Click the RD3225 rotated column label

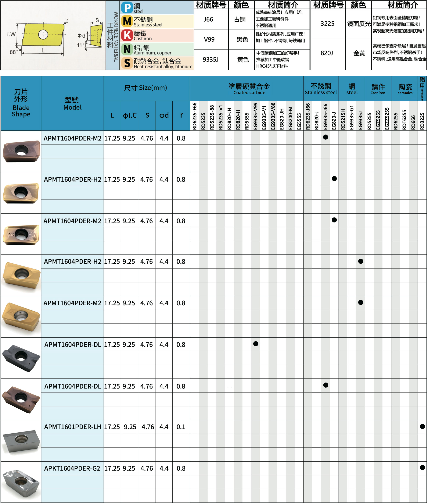coord(422,121)
